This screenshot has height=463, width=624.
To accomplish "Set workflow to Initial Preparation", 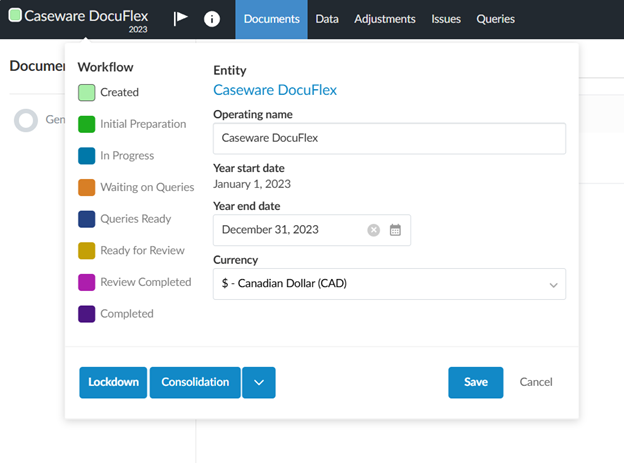I will [x=87, y=124].
